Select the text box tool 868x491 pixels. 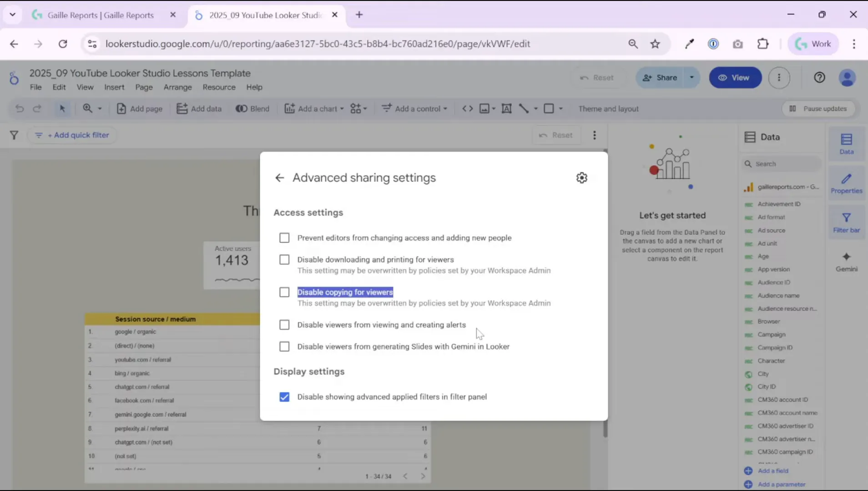(x=507, y=109)
